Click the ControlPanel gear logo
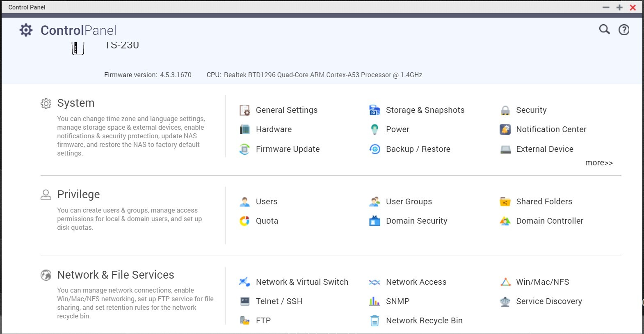Image resolution: width=644 pixels, height=334 pixels. coord(26,30)
